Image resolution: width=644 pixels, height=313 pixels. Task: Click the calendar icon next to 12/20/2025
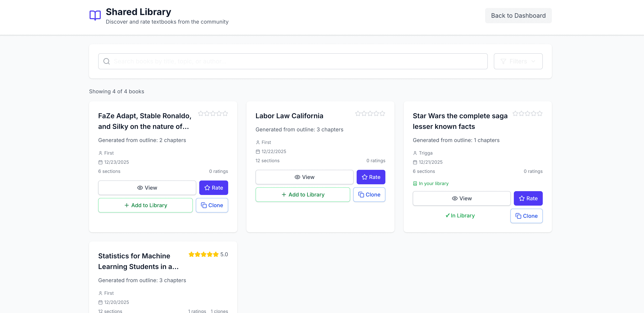point(100,302)
